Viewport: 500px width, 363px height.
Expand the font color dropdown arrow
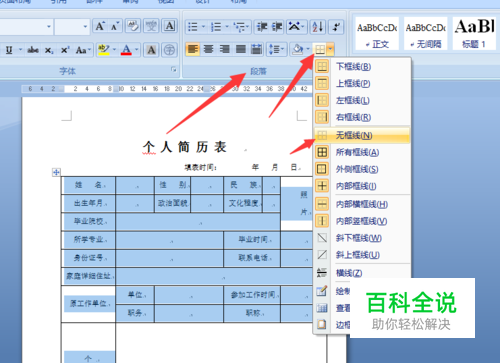[137, 50]
